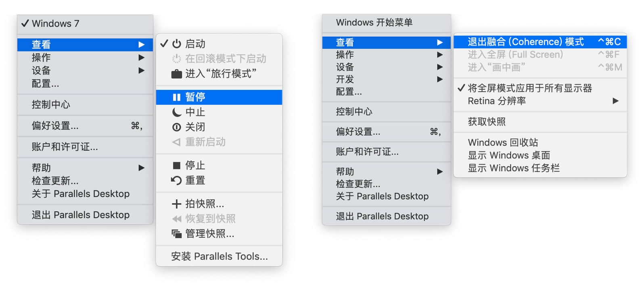Screen dimensions: 644x287
Task: Expand the 开发 submenu in right menu
Action: [x=439, y=79]
